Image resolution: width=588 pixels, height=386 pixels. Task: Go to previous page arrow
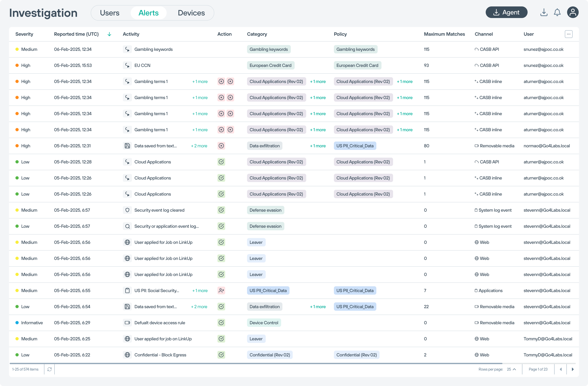coord(561,369)
